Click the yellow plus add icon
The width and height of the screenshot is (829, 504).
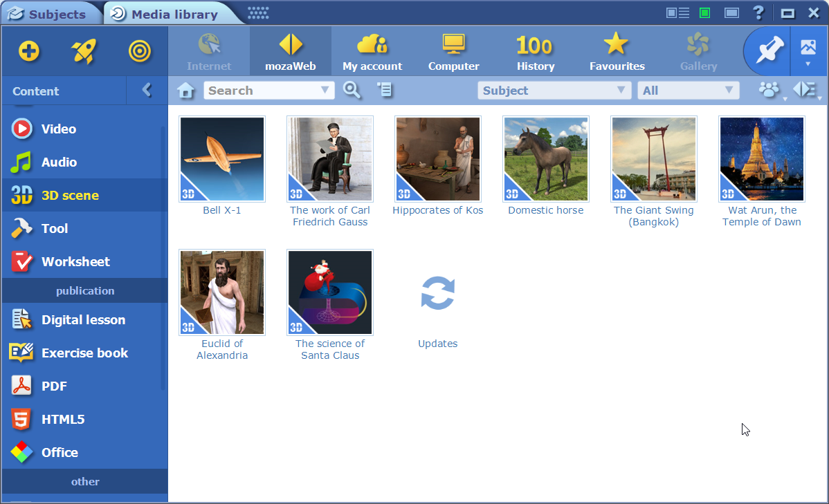pos(29,51)
